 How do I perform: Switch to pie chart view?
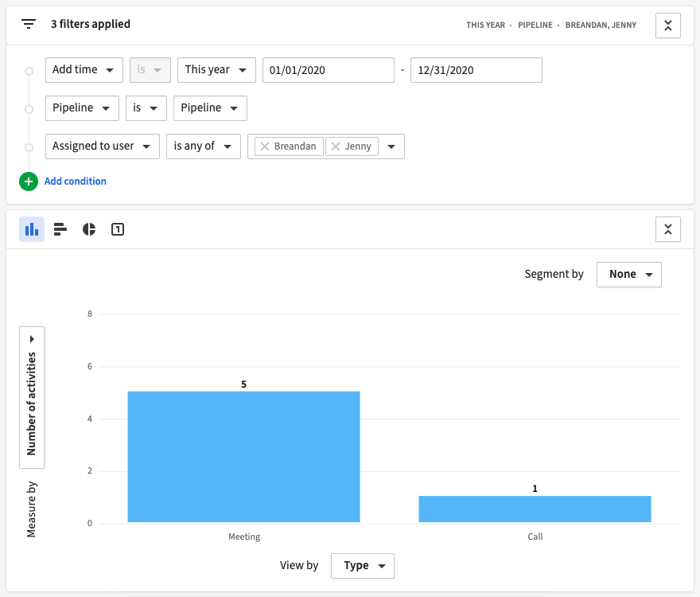click(x=89, y=229)
